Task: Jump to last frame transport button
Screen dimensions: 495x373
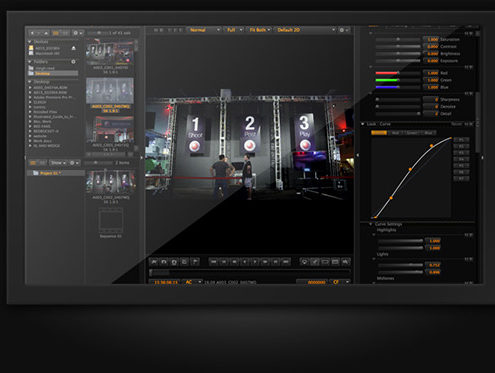Action: click(286, 262)
